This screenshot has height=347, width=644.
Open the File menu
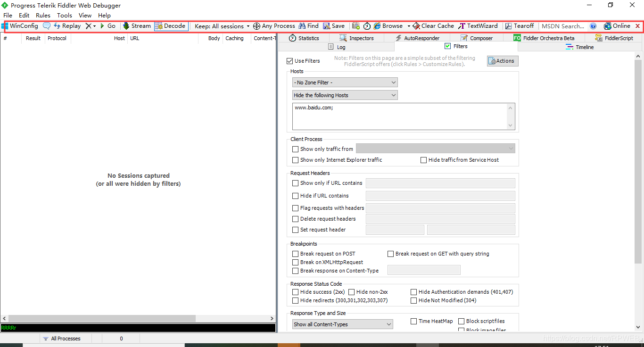(8, 15)
